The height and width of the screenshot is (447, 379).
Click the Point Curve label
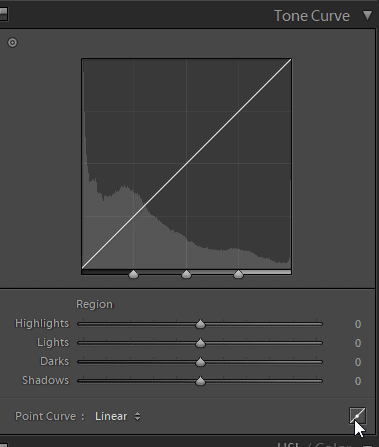coord(46,416)
